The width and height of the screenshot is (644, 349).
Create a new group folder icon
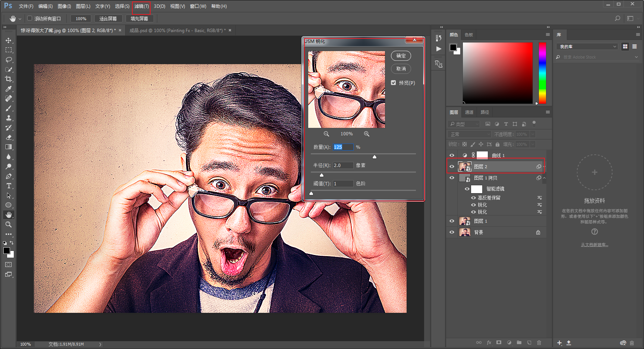tap(519, 343)
